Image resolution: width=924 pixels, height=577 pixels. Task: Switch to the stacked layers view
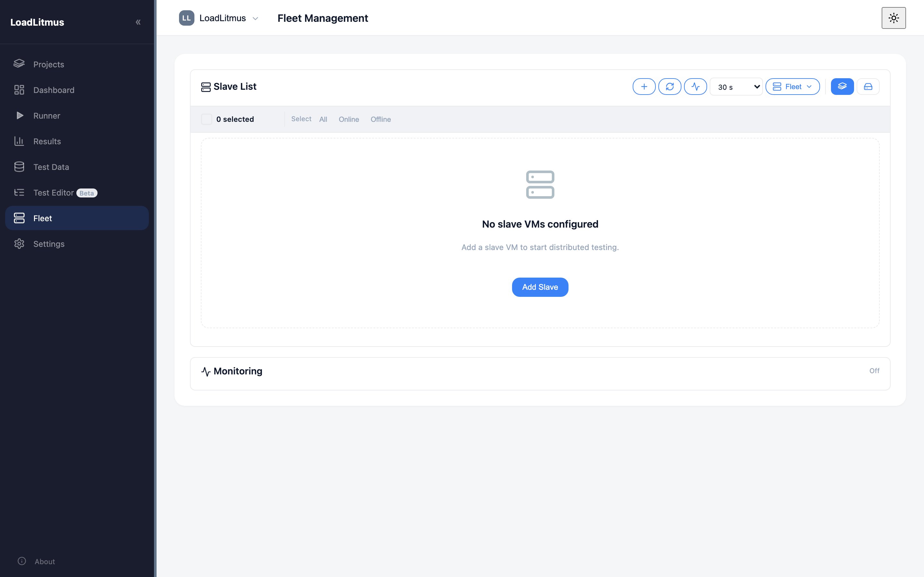[x=842, y=87]
